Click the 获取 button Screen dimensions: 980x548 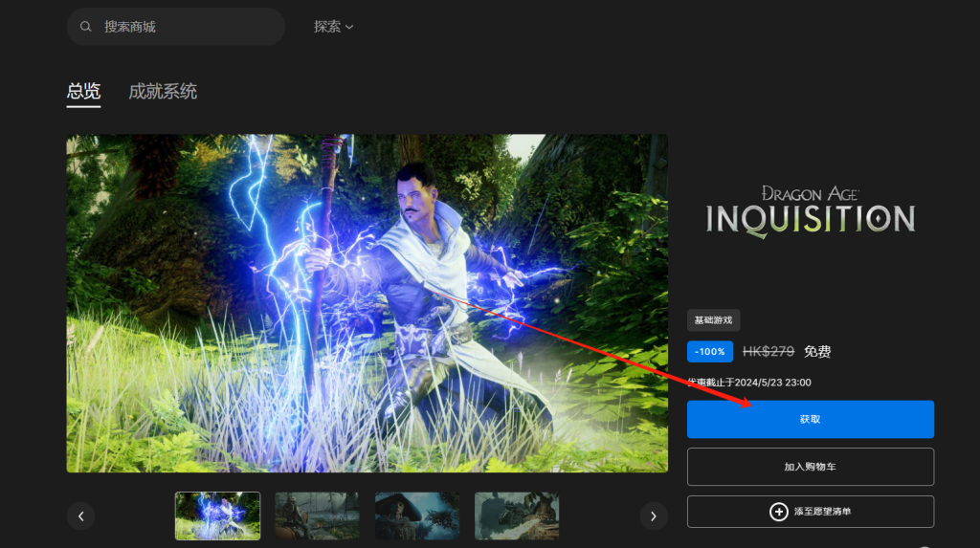[x=810, y=419]
